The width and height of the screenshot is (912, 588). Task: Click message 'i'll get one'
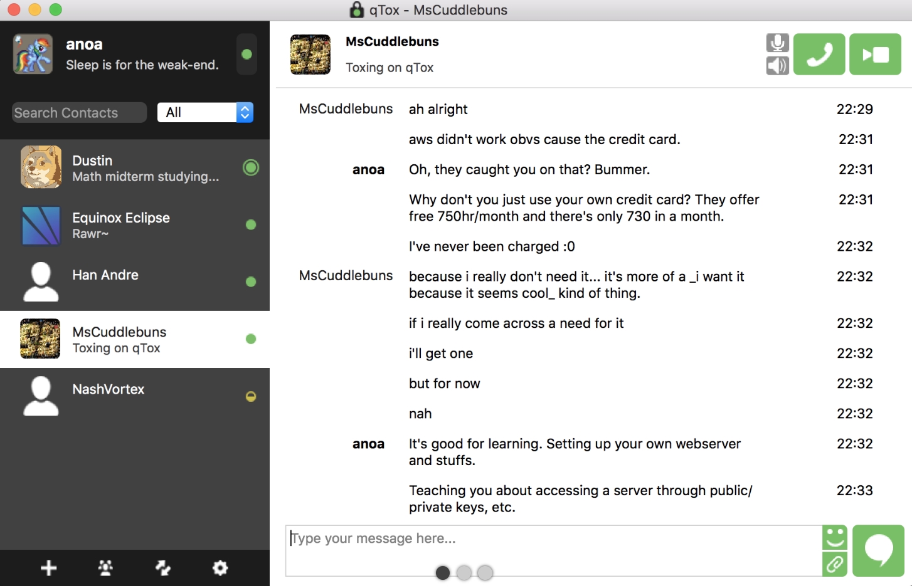point(441,354)
